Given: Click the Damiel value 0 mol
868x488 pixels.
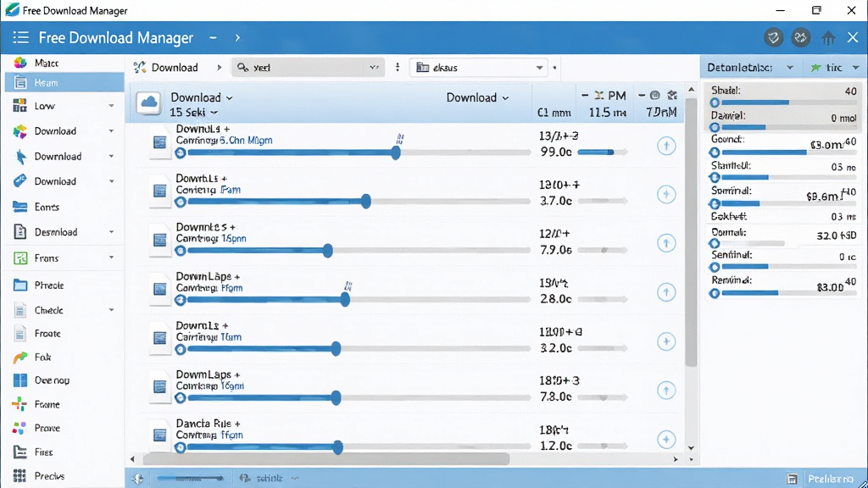Looking at the screenshot, I should [x=843, y=118].
